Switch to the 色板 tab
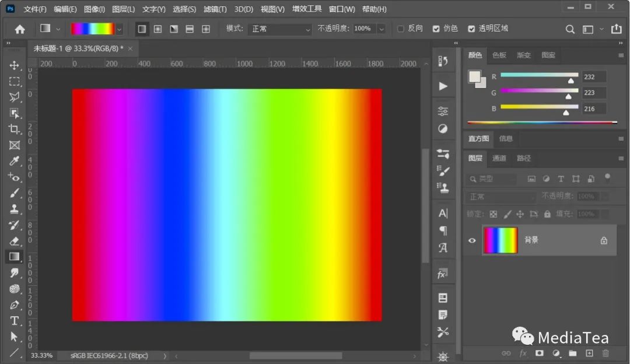 pos(499,55)
